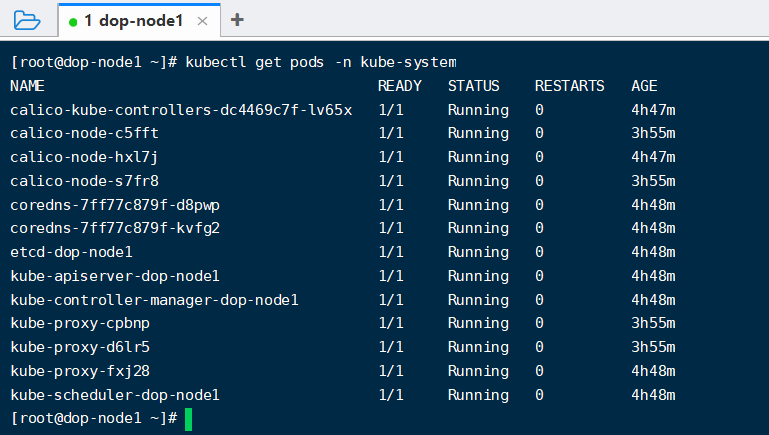Open the session folder icon
The image size is (769, 435).
click(x=27, y=20)
